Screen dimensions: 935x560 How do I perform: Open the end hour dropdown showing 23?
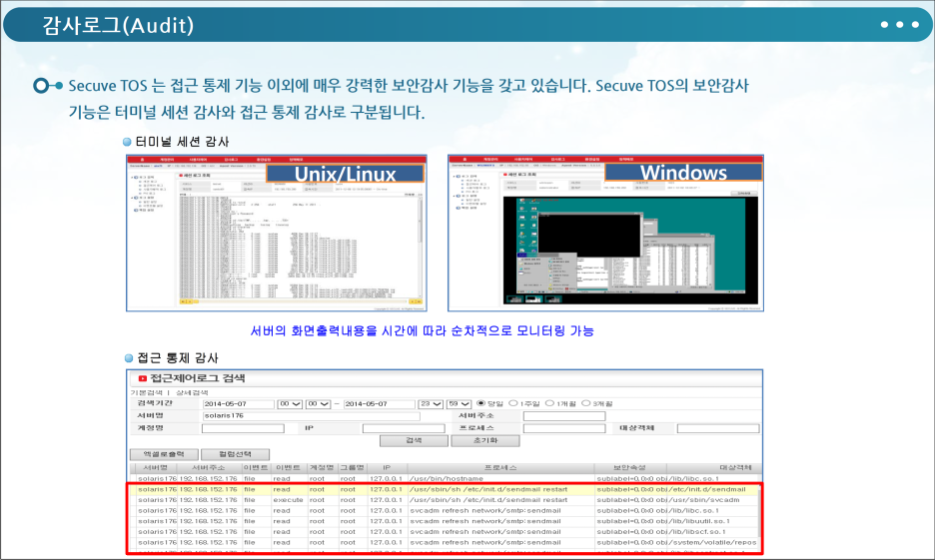[x=431, y=404]
